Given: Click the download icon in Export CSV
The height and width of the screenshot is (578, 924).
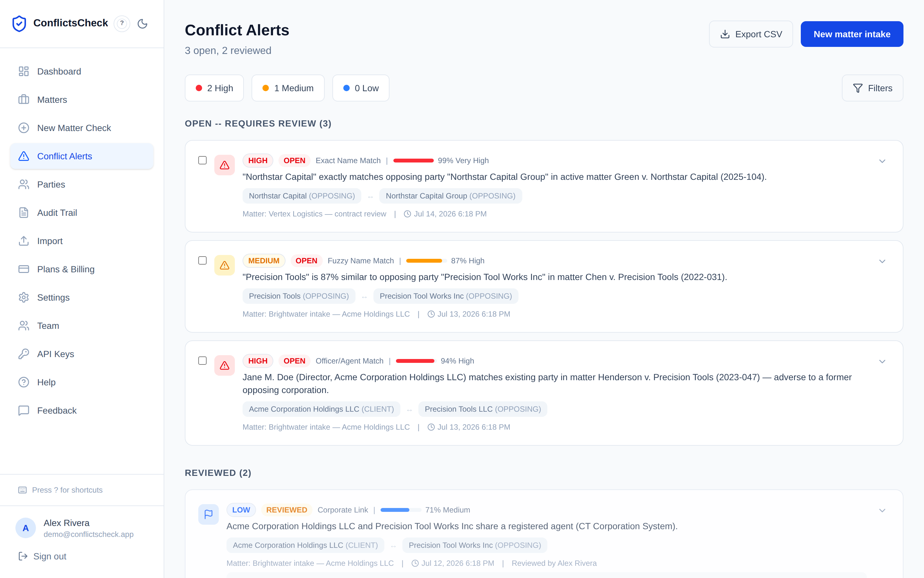Looking at the screenshot, I should click(725, 34).
